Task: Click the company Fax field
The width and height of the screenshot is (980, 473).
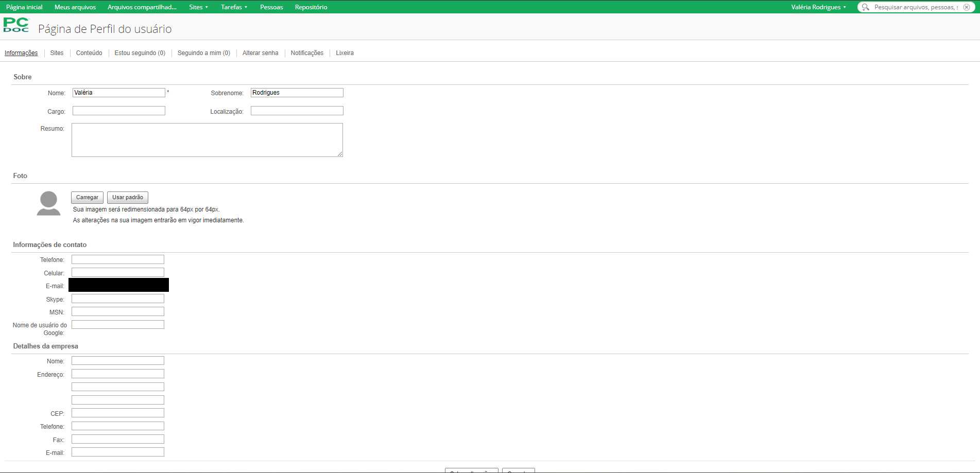Action: [118, 439]
